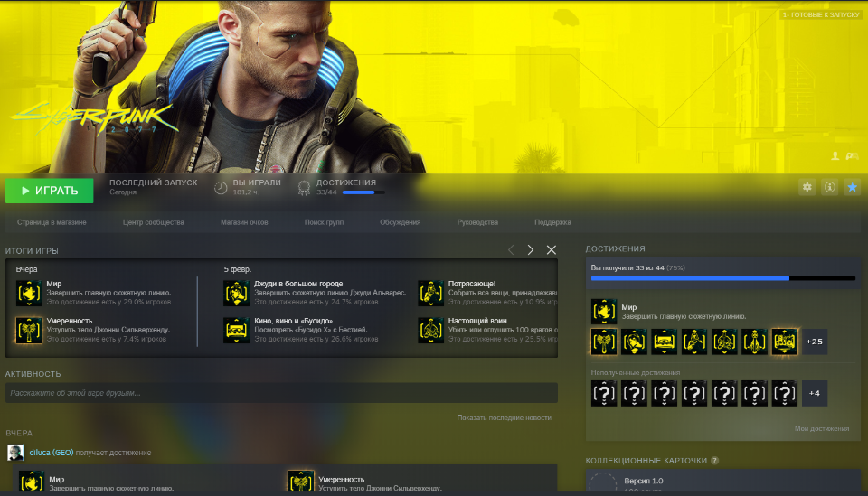Click Вы получили 33 из 44 text
The image size is (868, 496).
[x=637, y=267]
